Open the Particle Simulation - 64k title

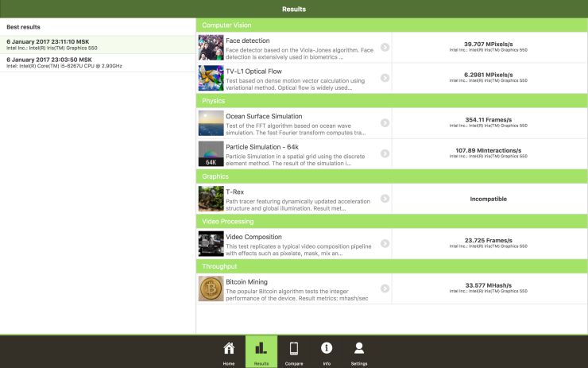262,147
